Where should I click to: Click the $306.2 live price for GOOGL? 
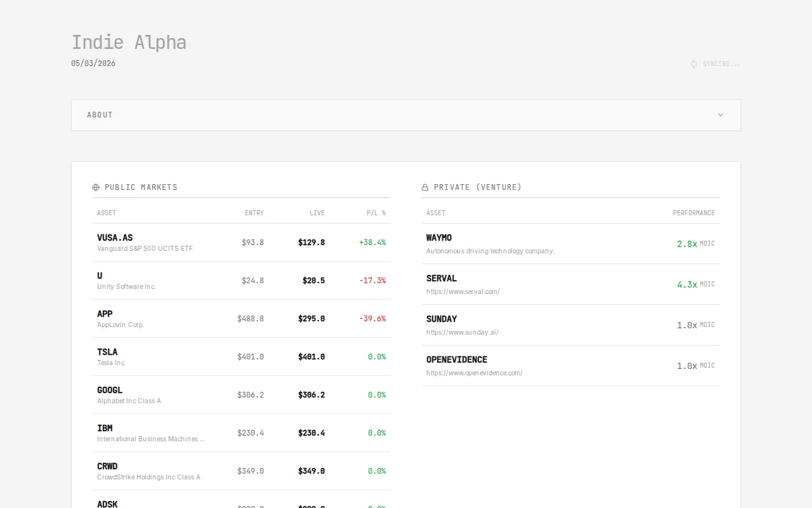click(311, 395)
